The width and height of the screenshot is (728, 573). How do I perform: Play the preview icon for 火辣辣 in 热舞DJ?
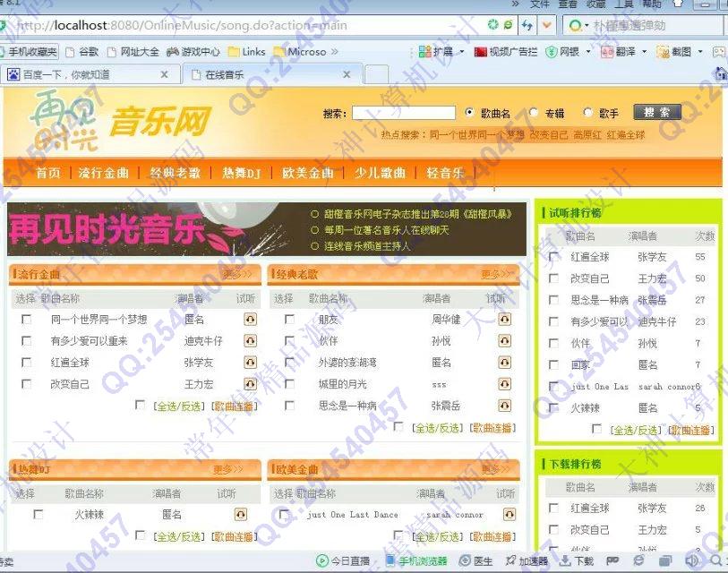point(241,514)
